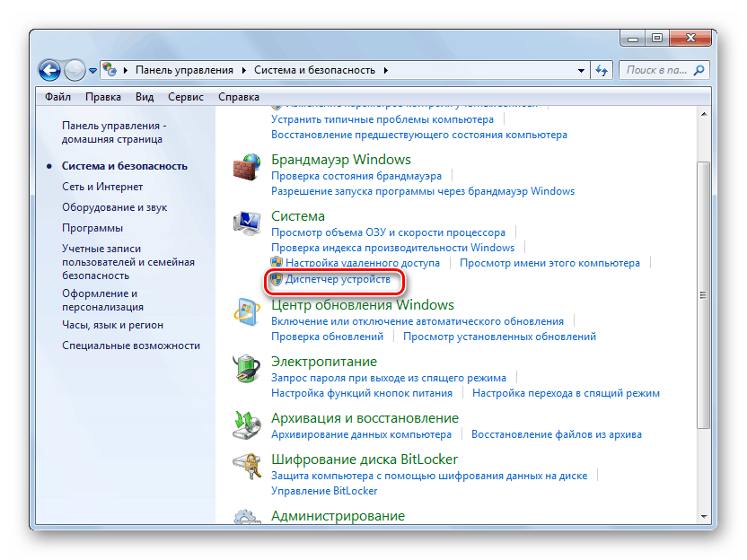Select Часы, язык и регион in sidebar
Viewport: 747px width, 560px height.
click(112, 325)
